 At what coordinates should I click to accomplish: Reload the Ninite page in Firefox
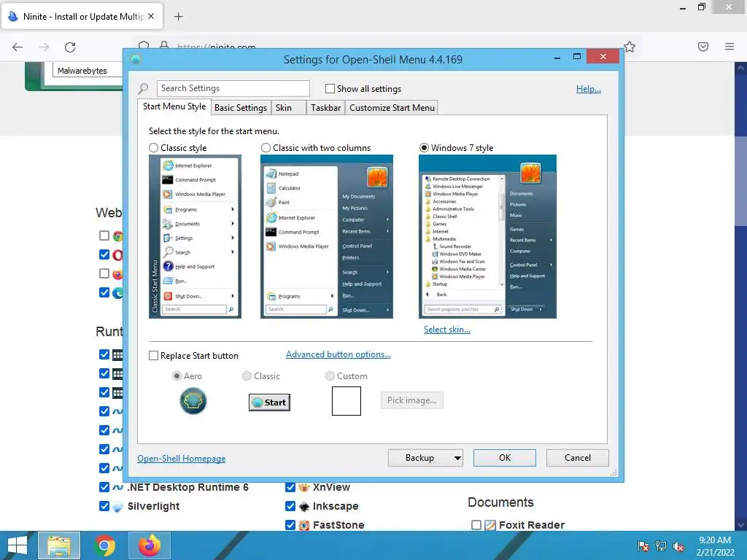tap(70, 47)
